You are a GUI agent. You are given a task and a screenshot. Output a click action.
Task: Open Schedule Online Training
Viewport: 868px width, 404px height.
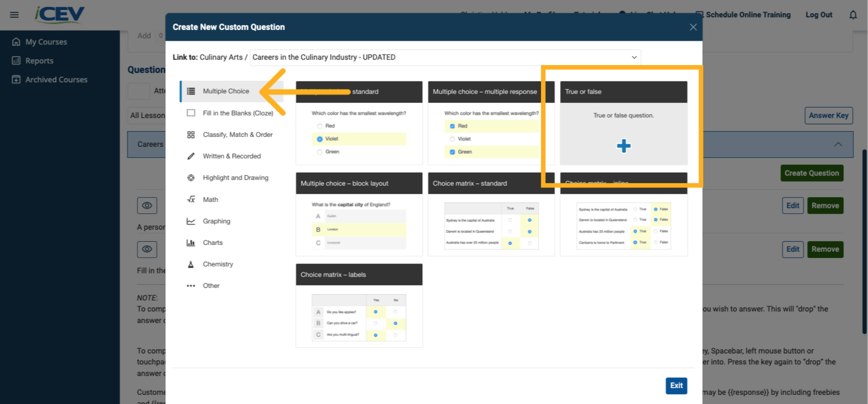[743, 15]
